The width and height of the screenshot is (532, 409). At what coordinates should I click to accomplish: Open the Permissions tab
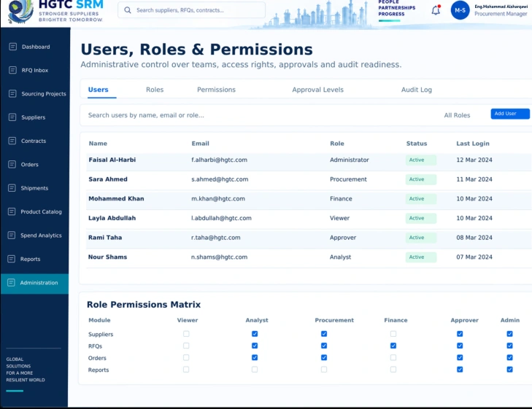[x=216, y=90]
